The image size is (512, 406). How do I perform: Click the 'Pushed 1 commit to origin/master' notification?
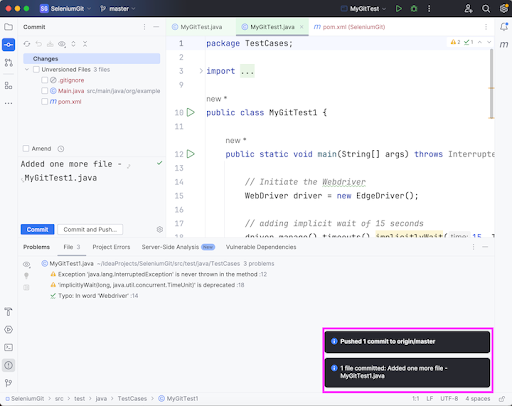407,341
